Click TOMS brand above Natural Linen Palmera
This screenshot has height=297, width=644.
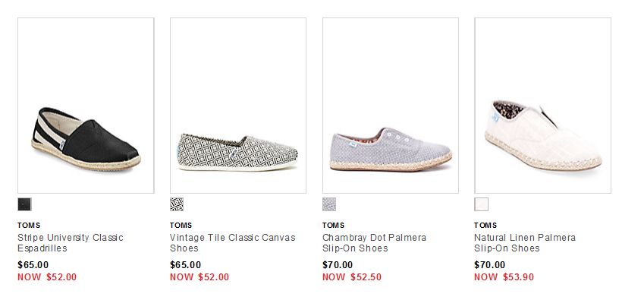click(485, 226)
